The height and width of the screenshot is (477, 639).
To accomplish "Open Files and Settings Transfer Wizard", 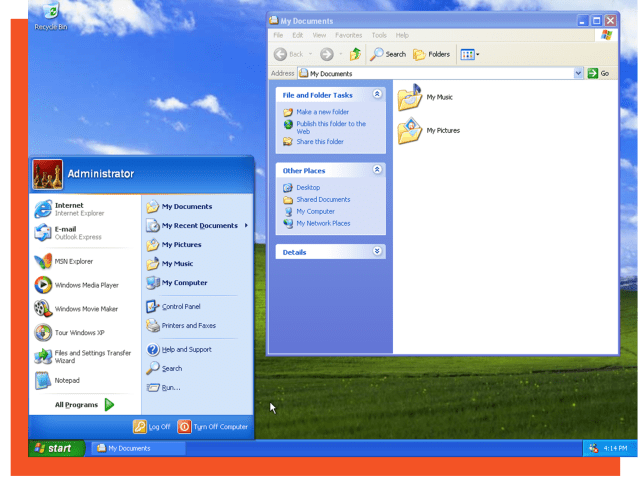I will pyautogui.click(x=83, y=357).
